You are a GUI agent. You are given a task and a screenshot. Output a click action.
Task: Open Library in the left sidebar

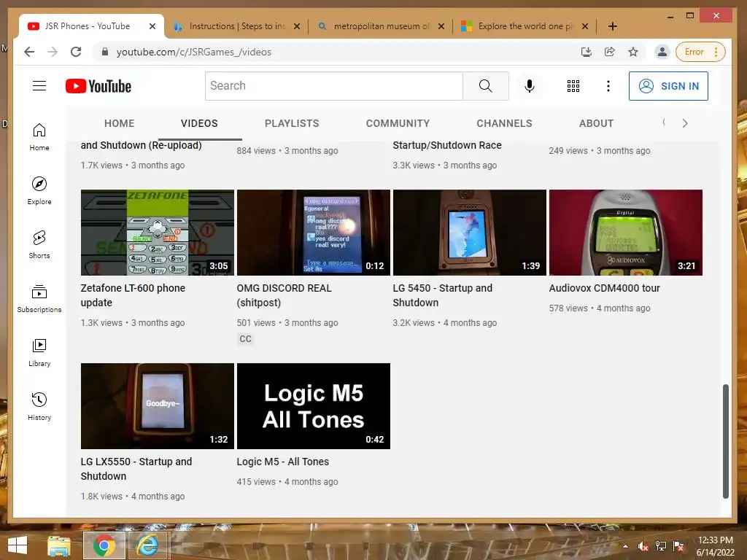pos(39,353)
